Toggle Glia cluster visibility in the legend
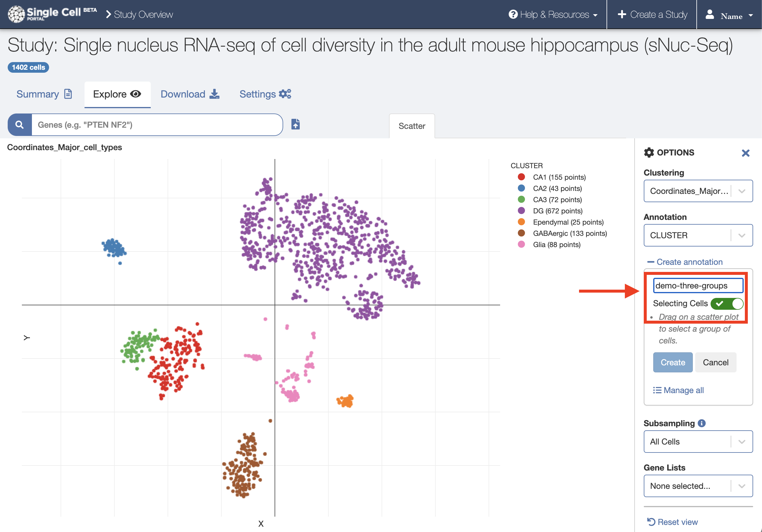Viewport: 762px width, 532px height. tap(556, 245)
